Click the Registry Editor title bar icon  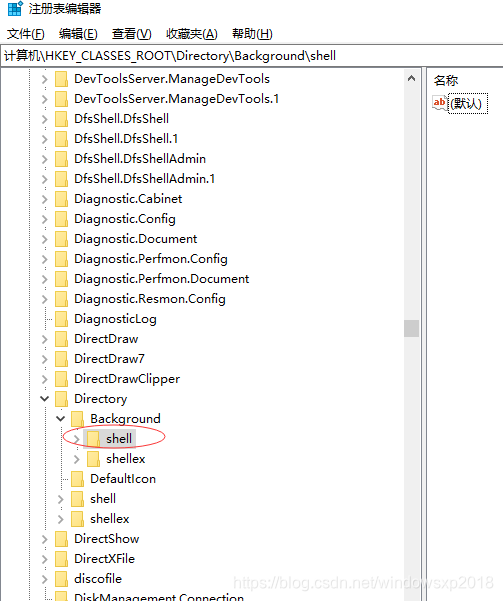15,8
